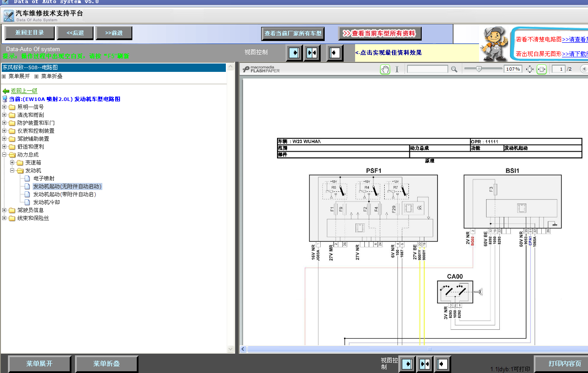The image size is (588, 373).
Task: Select the hand pan tool in FlashPaper
Action: pos(385,69)
